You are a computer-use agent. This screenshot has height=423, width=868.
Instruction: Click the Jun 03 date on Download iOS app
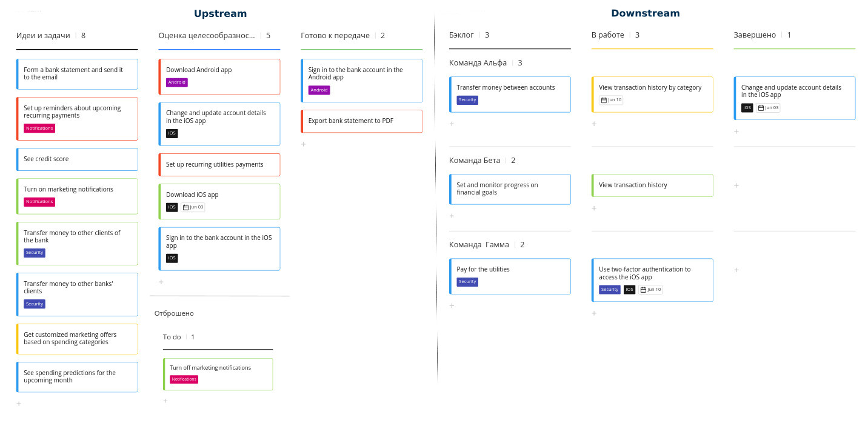click(194, 207)
